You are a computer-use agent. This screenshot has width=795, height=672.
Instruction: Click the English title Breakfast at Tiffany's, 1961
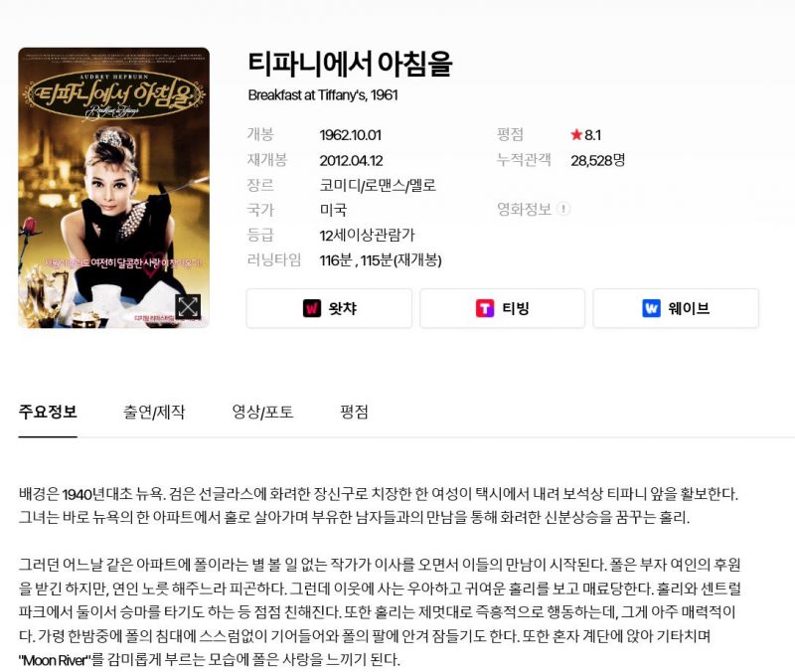click(x=323, y=95)
